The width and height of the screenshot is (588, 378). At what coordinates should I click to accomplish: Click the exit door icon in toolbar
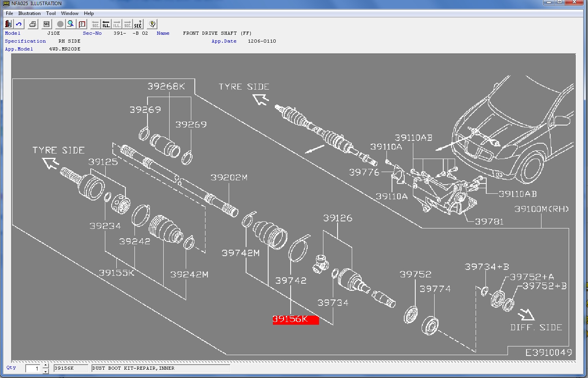coord(8,24)
